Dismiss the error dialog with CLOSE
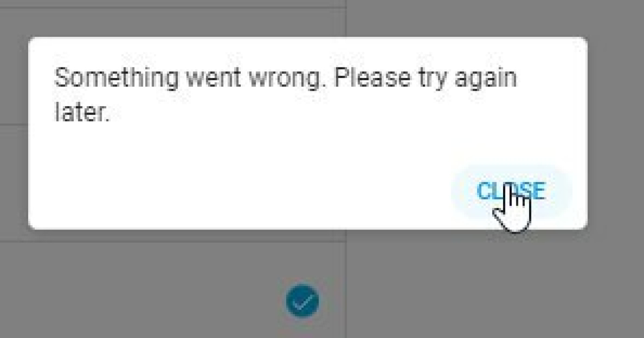The width and height of the screenshot is (644, 338). click(511, 191)
